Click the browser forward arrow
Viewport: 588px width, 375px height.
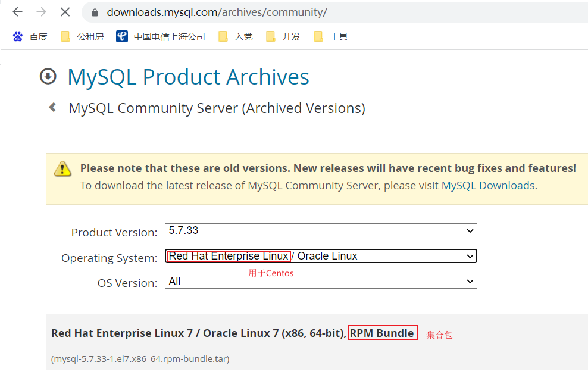(x=41, y=12)
